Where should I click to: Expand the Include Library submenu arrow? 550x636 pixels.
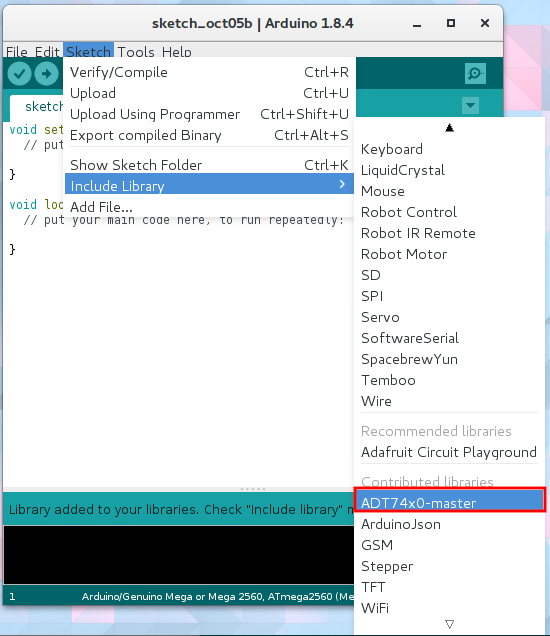pyautogui.click(x=342, y=184)
